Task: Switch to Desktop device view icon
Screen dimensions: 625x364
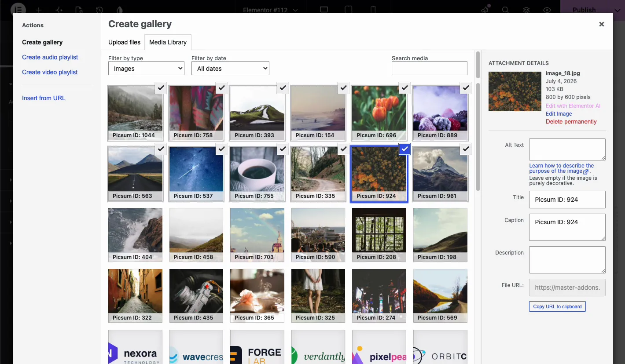Action: tap(324, 10)
